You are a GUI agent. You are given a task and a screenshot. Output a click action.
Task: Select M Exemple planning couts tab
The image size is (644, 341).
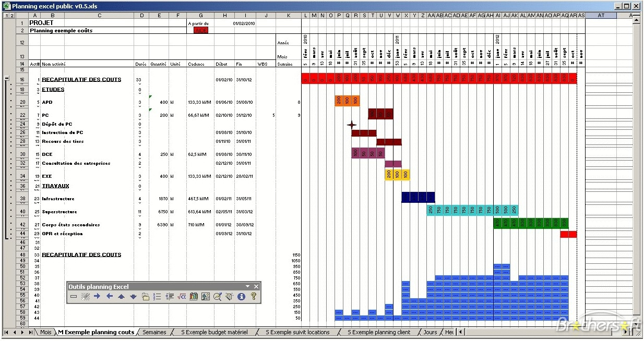click(96, 332)
